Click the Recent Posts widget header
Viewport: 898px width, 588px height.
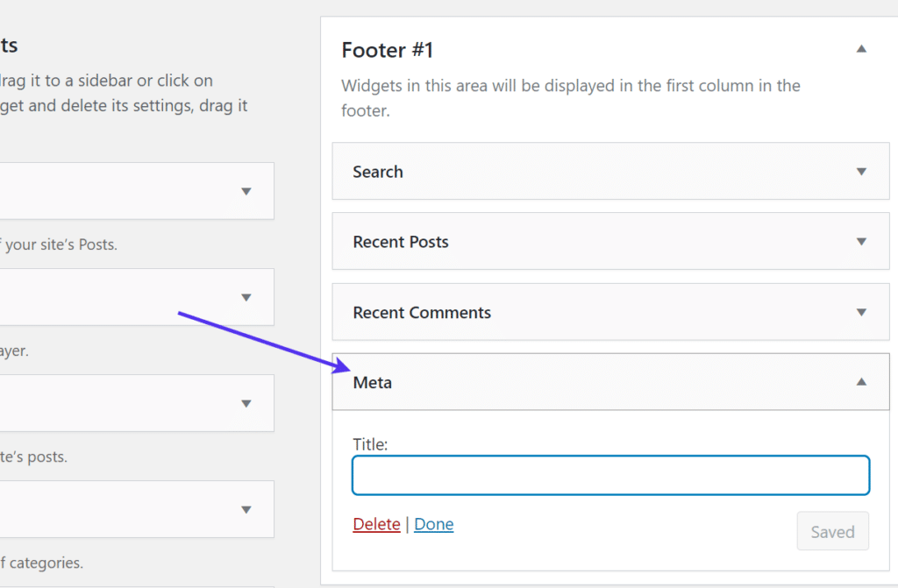tap(526, 242)
